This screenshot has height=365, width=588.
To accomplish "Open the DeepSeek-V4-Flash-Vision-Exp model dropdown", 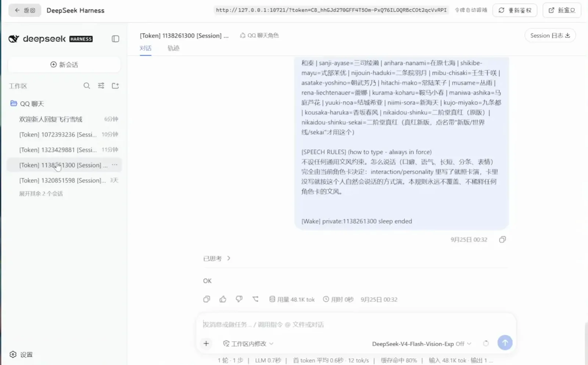I will tap(422, 344).
